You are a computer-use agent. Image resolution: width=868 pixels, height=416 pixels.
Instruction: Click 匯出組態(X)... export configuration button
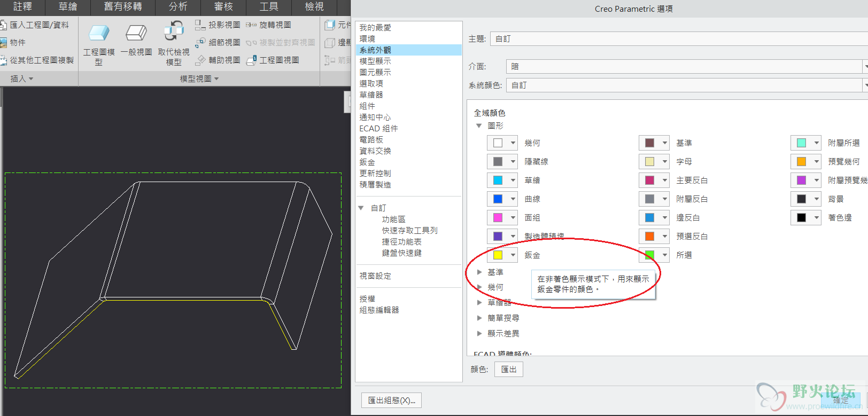coord(392,401)
